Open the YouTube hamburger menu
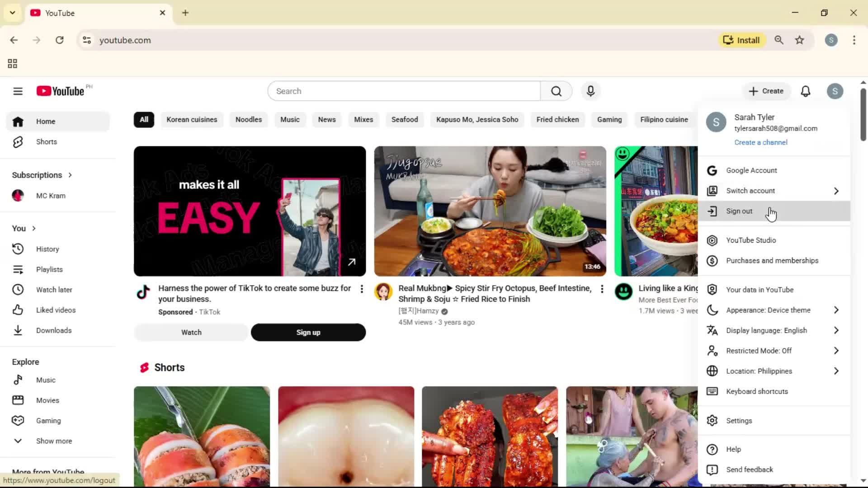 [x=18, y=91]
